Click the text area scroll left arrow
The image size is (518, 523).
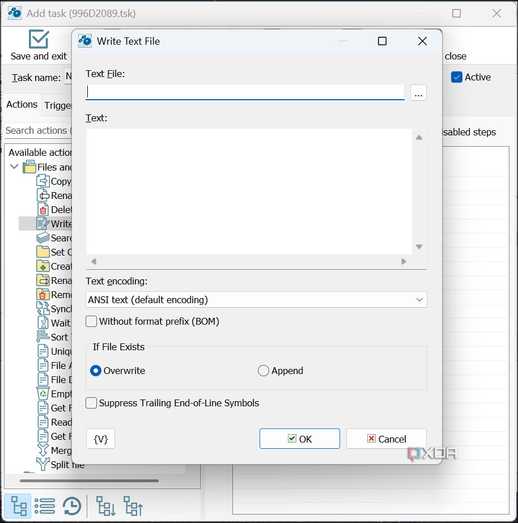[x=94, y=261]
